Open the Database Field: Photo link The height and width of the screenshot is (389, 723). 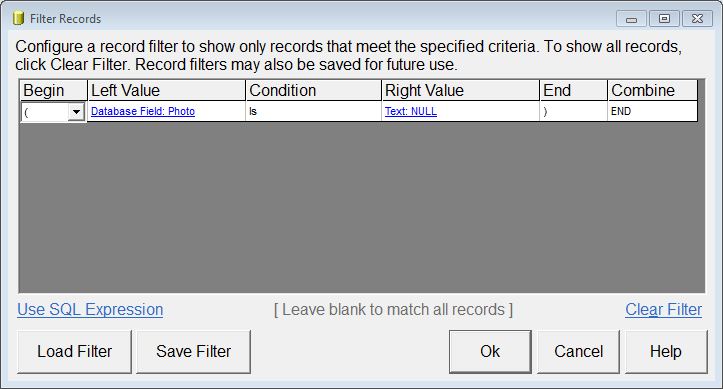(143, 111)
